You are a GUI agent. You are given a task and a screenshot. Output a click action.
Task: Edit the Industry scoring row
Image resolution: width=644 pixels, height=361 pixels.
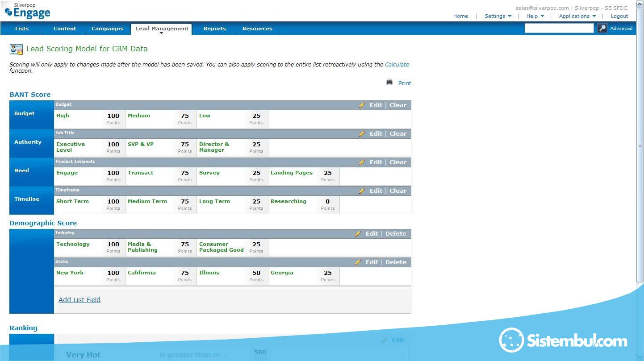pos(372,234)
